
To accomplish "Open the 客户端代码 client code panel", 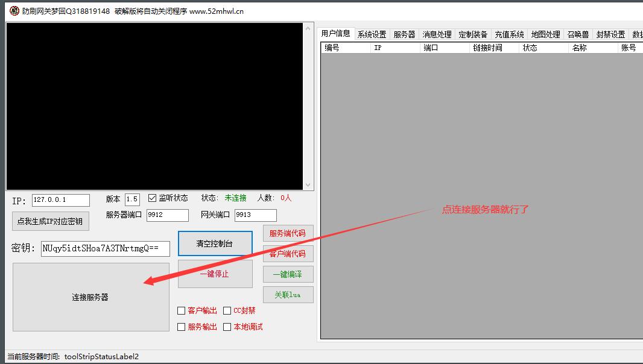I will 288,254.
